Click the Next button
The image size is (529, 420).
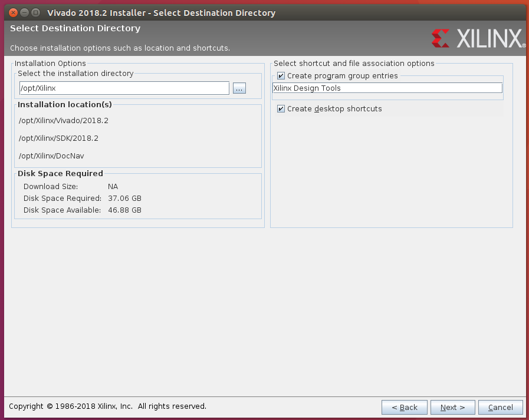point(453,407)
